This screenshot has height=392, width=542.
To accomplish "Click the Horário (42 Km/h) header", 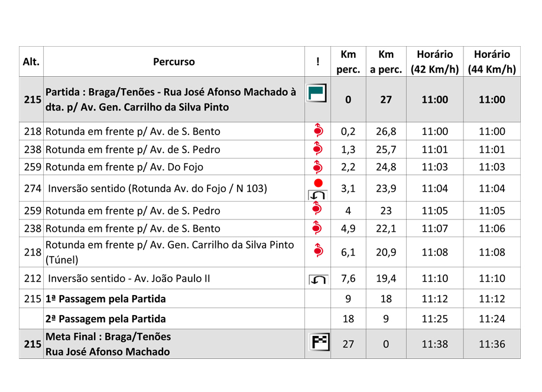I will 434,61.
